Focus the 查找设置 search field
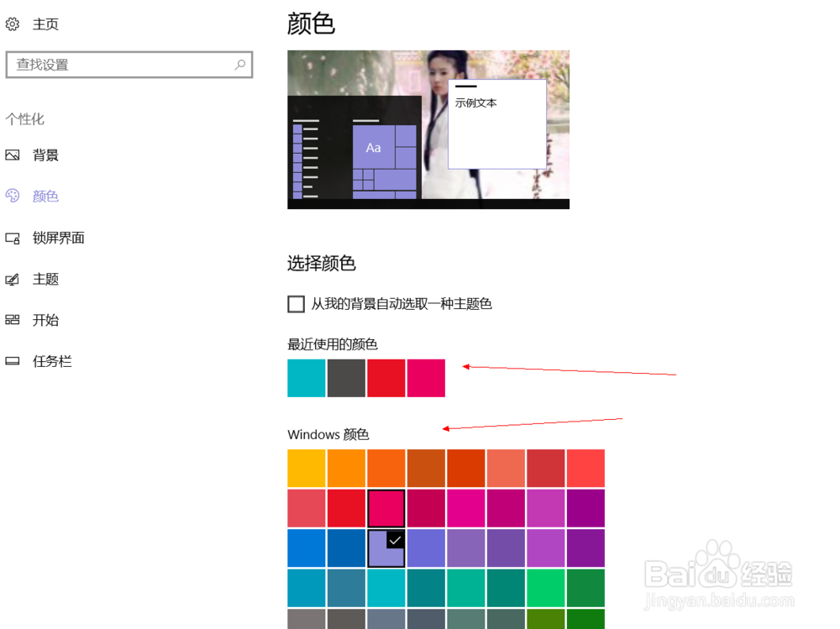The image size is (840, 629). click(129, 65)
